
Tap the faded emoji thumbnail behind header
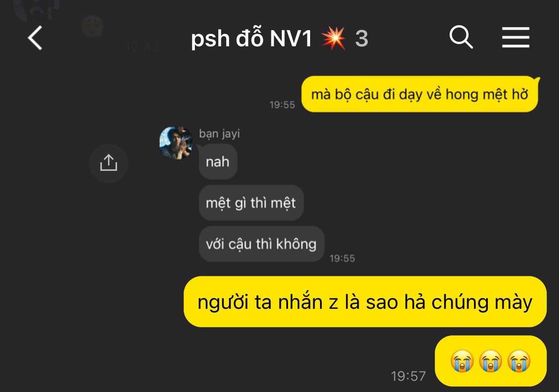click(92, 27)
